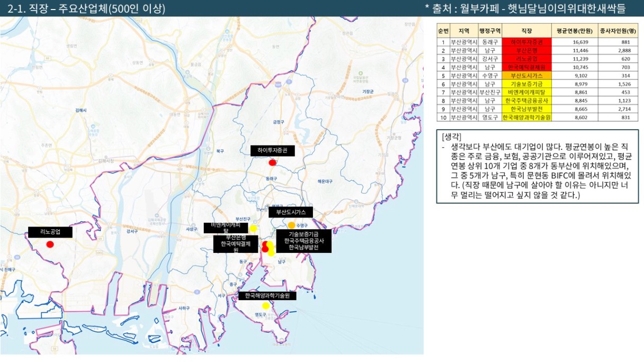Image resolution: width=644 pixels, height=362 pixels.
Task: Click the 영도구 cell in table row 10
Action: point(489,117)
